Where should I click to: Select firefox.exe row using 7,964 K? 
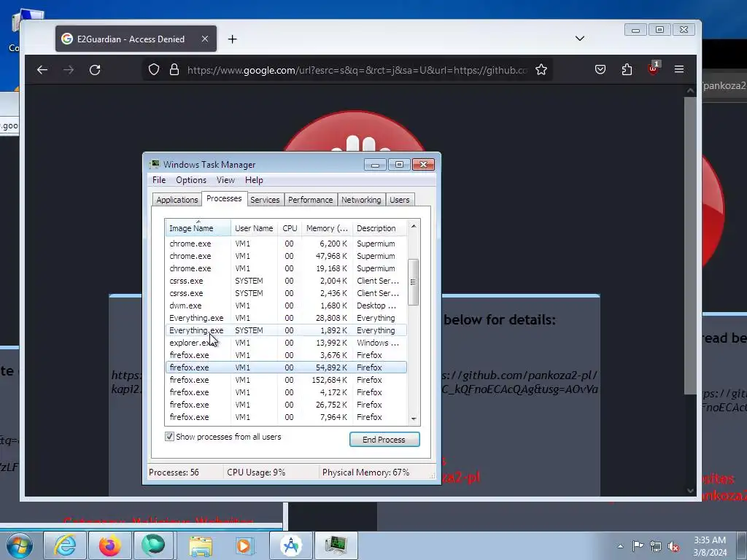pyautogui.click(x=286, y=417)
